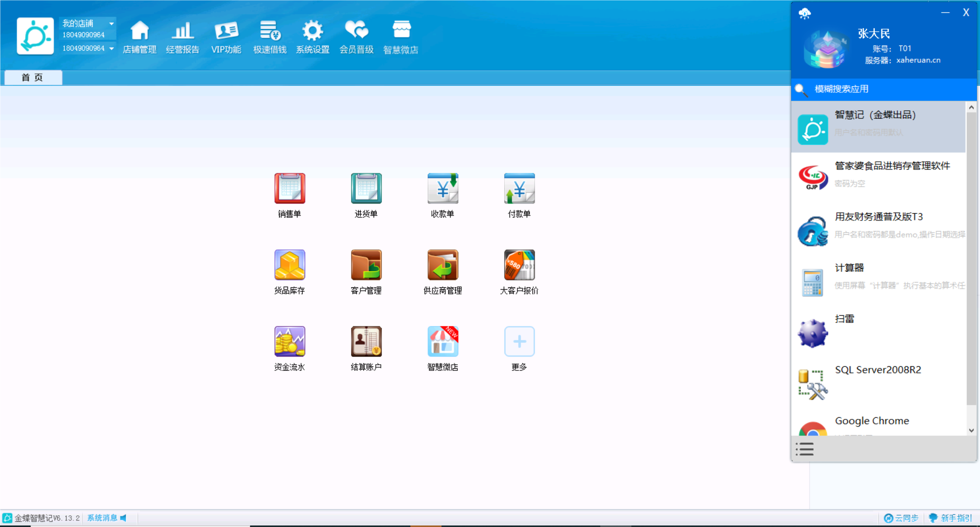Open the 货品库存 inventory icon
The image size is (980, 527).
click(x=289, y=265)
